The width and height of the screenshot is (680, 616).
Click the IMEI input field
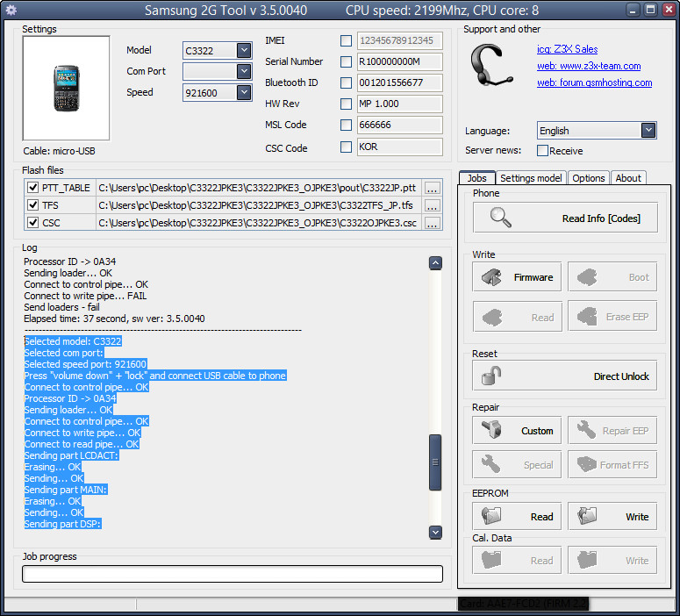pos(399,40)
